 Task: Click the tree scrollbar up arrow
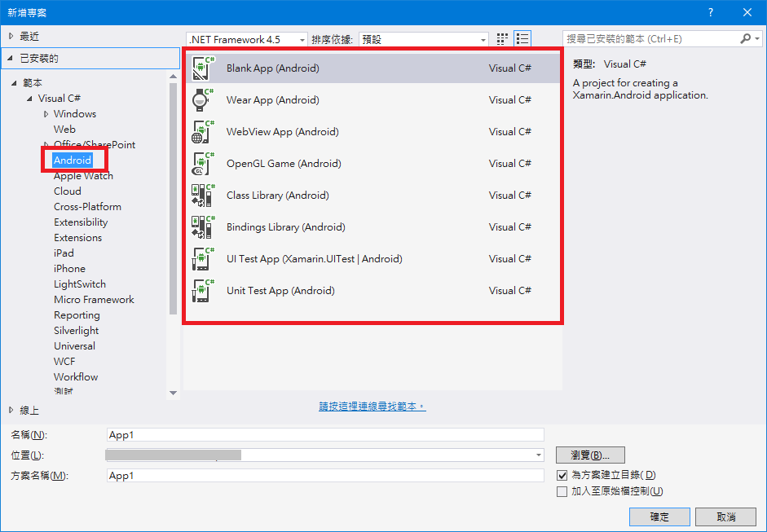[173, 77]
